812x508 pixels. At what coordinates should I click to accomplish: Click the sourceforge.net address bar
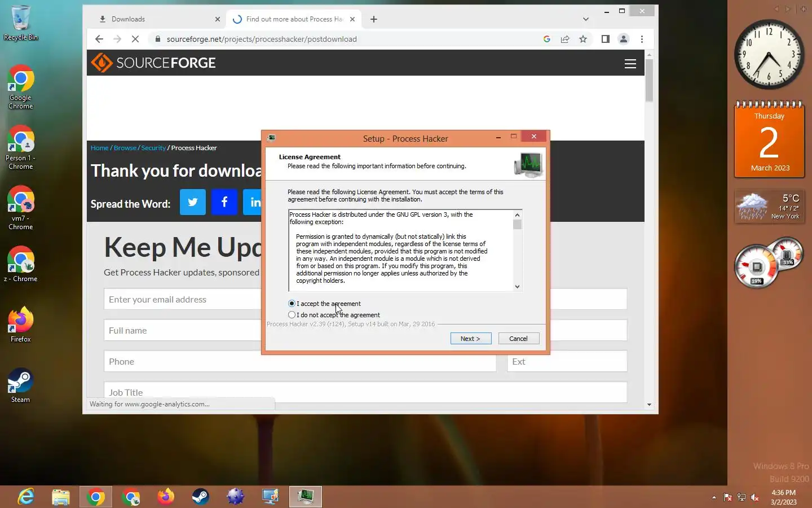[x=344, y=39]
